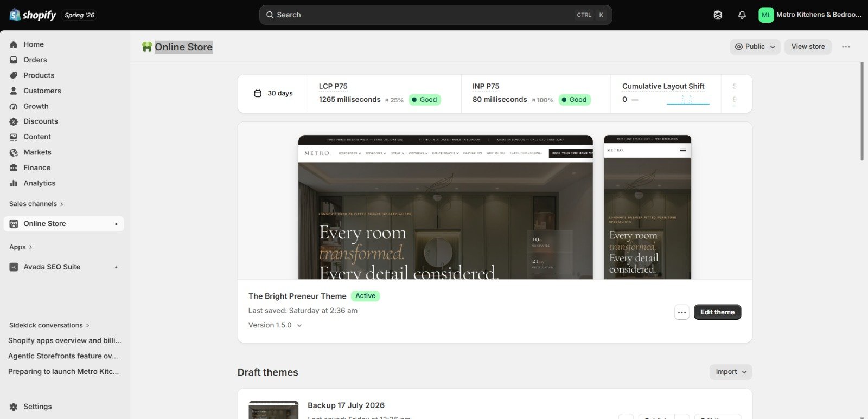
Task: Open the active theme's more actions button
Action: click(x=682, y=312)
